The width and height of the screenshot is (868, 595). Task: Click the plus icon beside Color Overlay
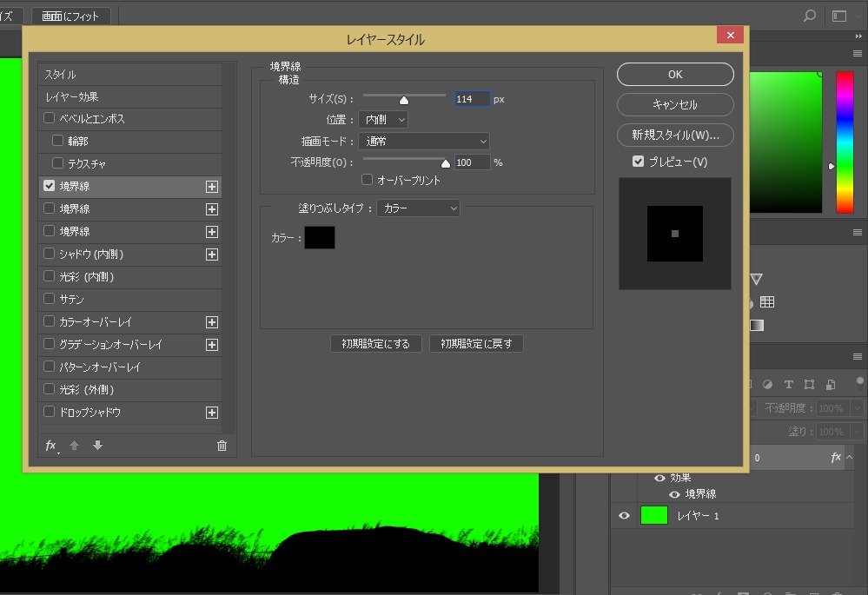tap(211, 322)
